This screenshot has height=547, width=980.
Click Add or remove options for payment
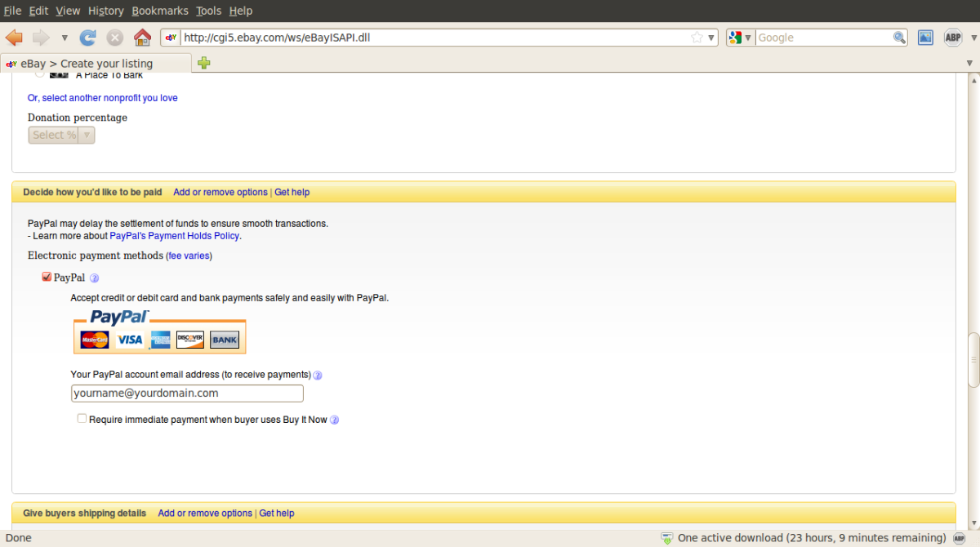[x=220, y=192]
